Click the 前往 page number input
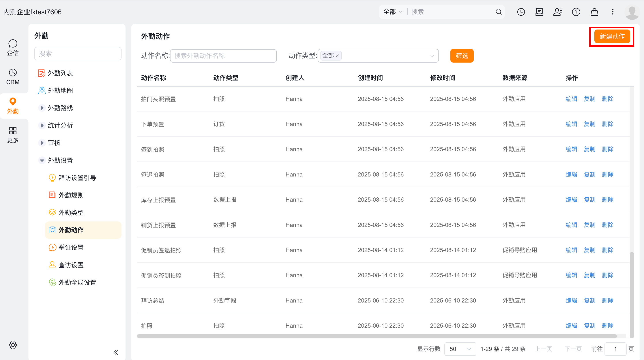 point(615,349)
